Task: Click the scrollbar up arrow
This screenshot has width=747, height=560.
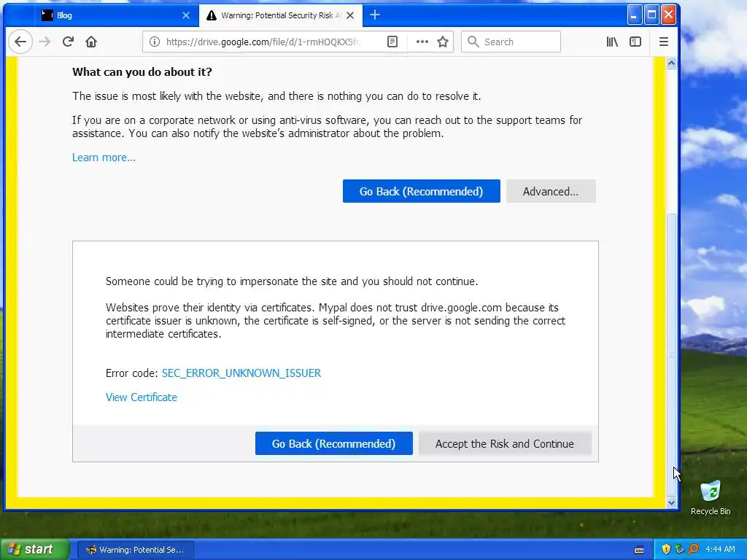Action: tap(671, 63)
